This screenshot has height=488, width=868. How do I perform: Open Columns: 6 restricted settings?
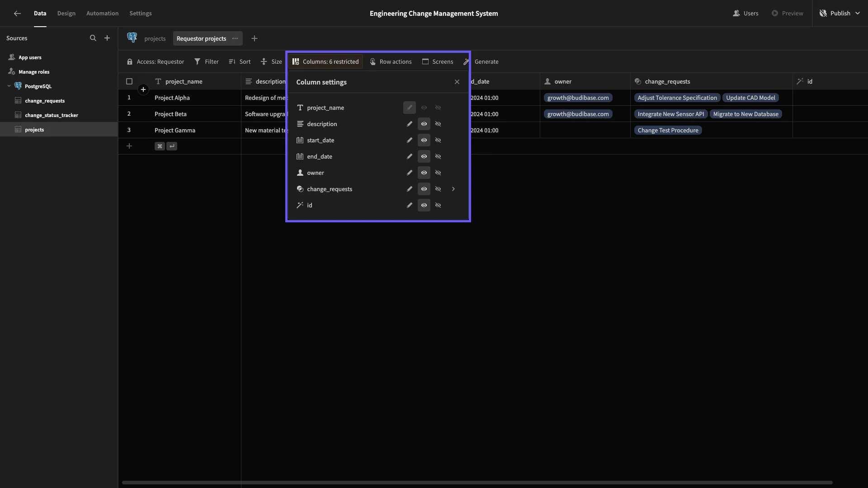click(x=325, y=61)
